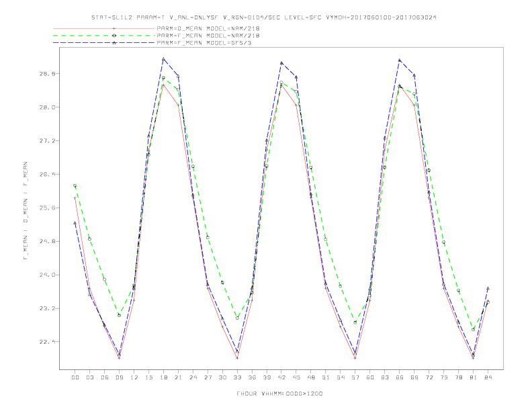Select green legend entry PARM=F_MEAN MODEL=NAM/218
Image resolution: width=532 pixels, height=411 pixels.
pyautogui.click(x=208, y=36)
